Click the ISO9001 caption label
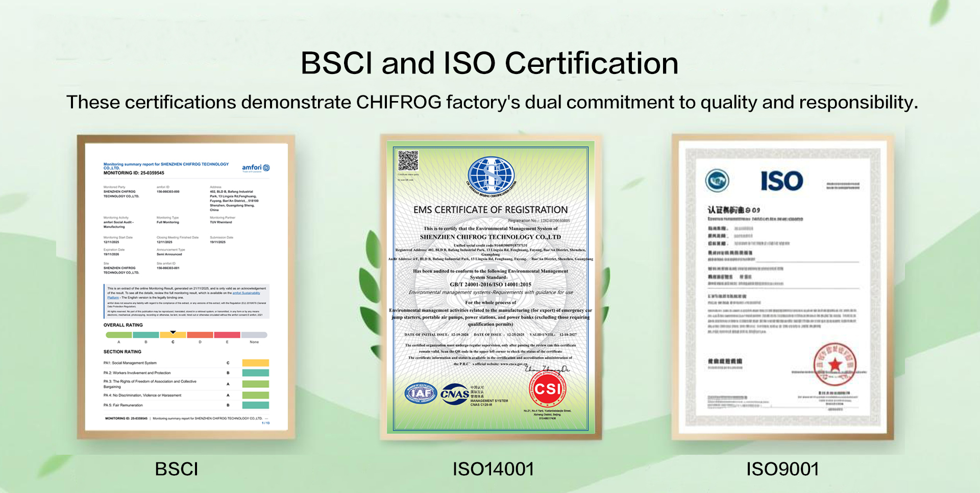The width and height of the screenshot is (980, 493). [x=782, y=469]
